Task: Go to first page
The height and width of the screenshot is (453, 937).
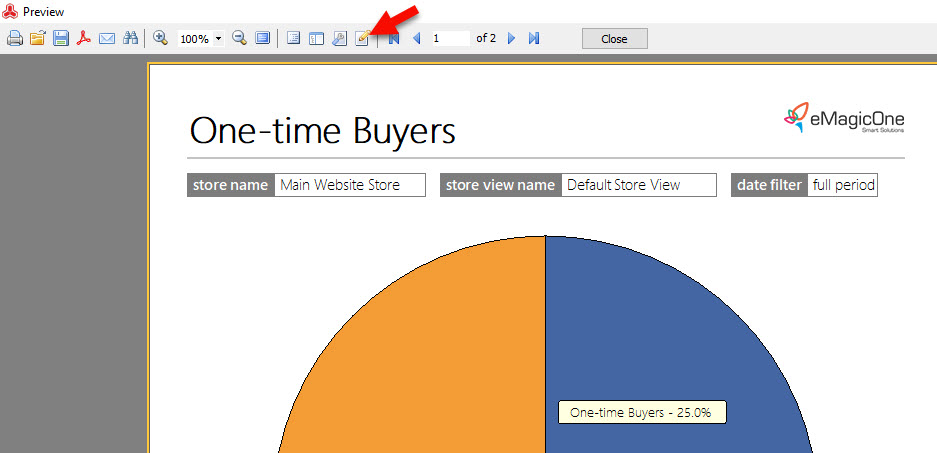Action: click(x=394, y=39)
